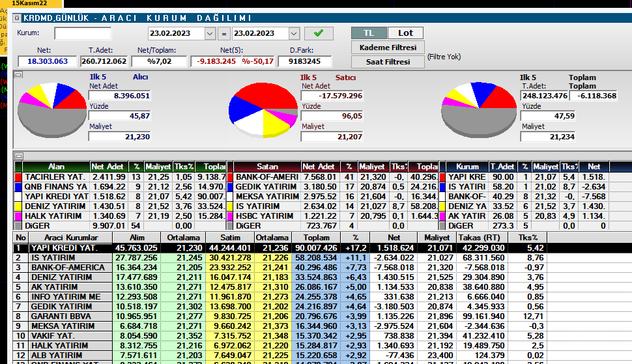632x364 pixels.
Task: Sort by the Satan column header
Action: [267, 166]
